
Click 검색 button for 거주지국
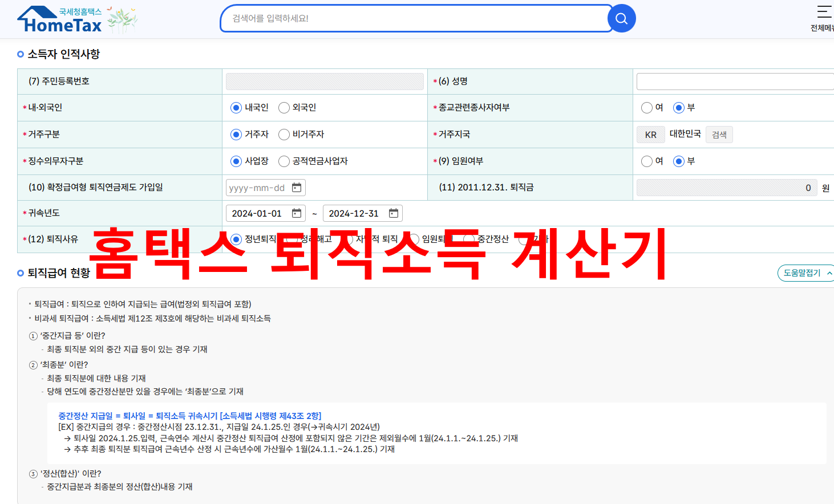[x=719, y=135]
